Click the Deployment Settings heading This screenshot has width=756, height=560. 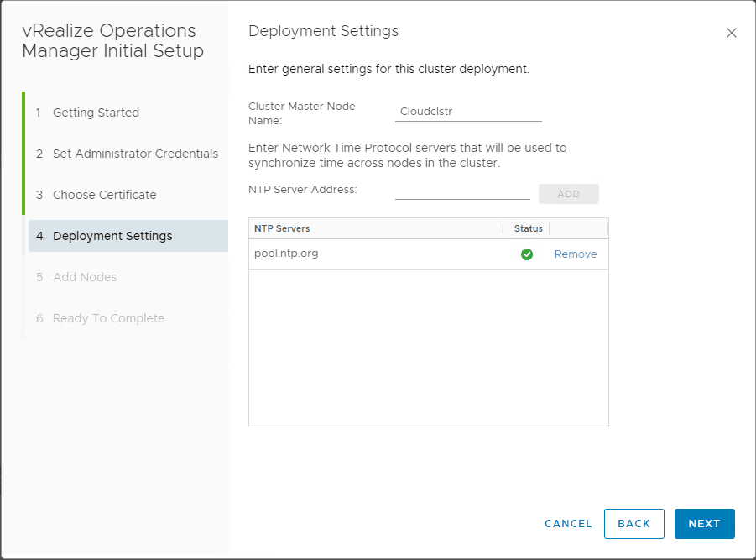coord(323,31)
